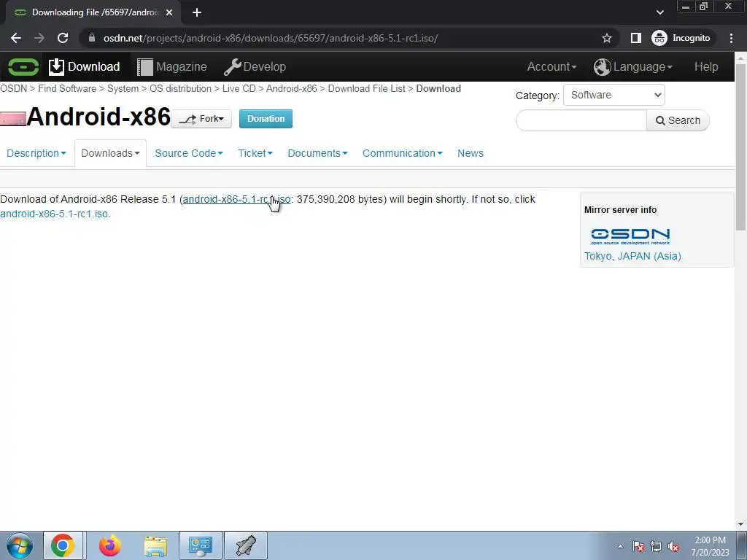
Task: Expand the Language dropdown menu
Action: [x=632, y=66]
